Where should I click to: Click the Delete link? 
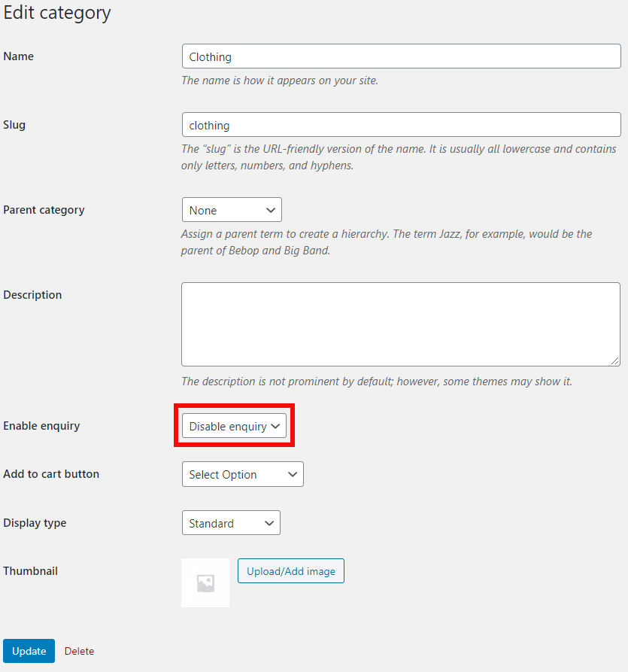(79, 651)
